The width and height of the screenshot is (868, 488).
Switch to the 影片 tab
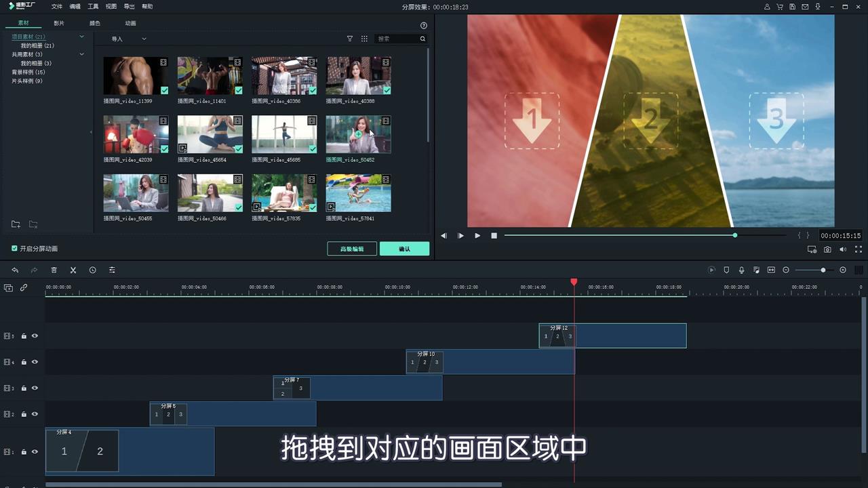click(x=59, y=23)
